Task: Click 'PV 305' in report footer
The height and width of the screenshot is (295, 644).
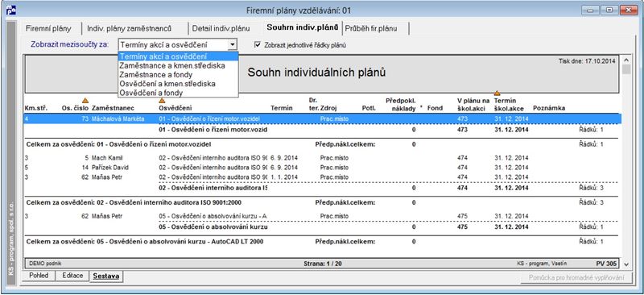Action: [x=606, y=263]
